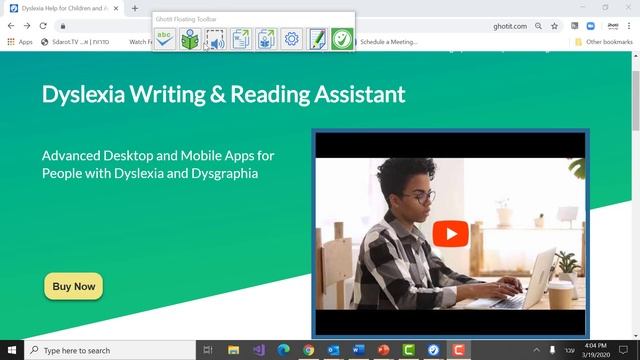
Task: Reload the current page
Action: [x=43, y=26]
